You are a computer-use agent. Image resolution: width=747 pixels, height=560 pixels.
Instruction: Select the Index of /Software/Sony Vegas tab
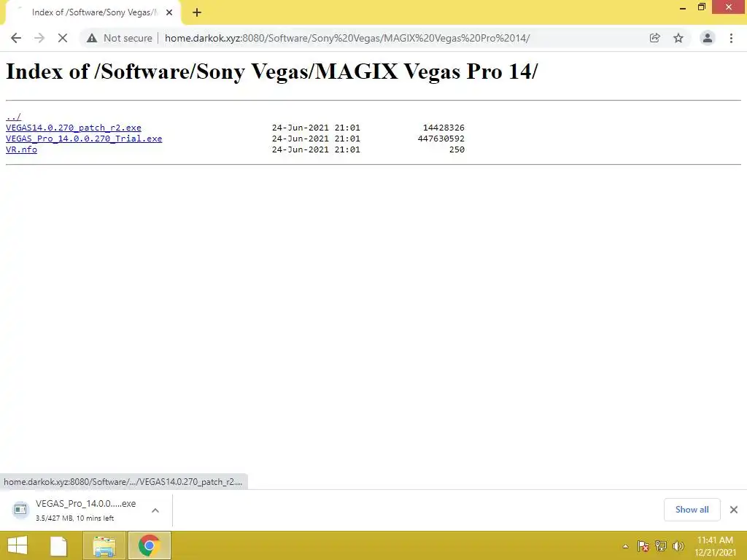pyautogui.click(x=93, y=12)
